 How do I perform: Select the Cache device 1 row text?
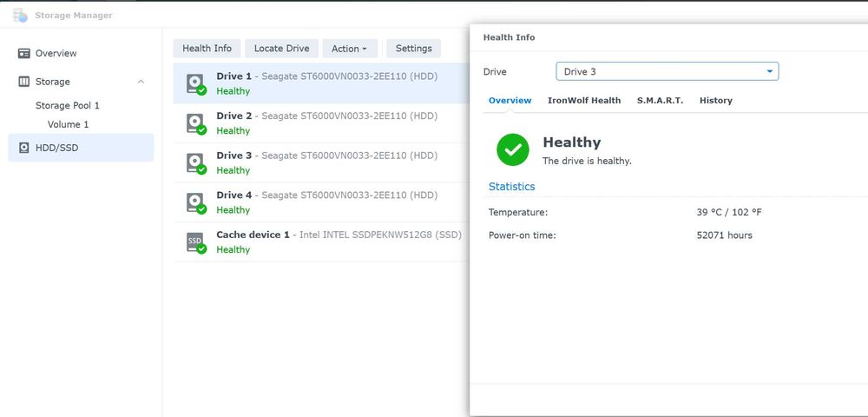339,235
